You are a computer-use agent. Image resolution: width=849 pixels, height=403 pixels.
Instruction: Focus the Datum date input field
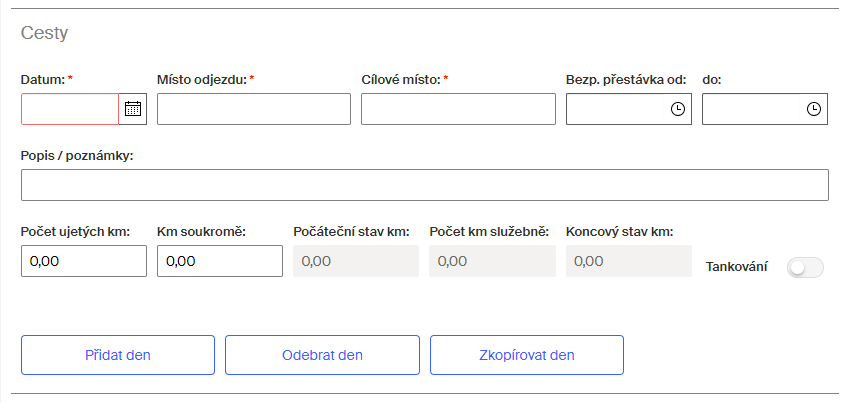coord(70,109)
